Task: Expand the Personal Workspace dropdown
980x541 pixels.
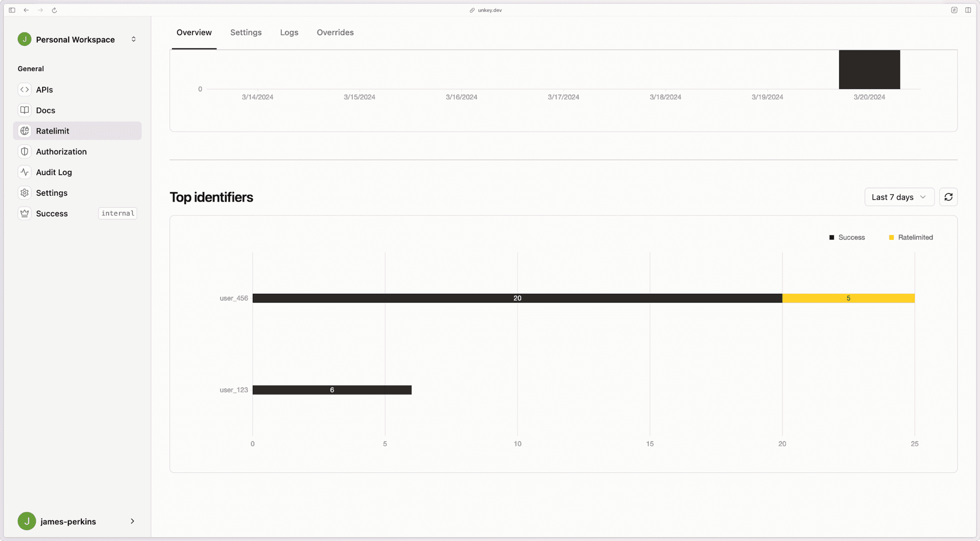Action: 133,39
